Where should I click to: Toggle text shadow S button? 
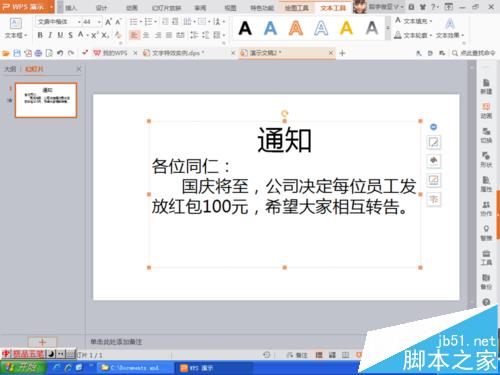click(71, 35)
